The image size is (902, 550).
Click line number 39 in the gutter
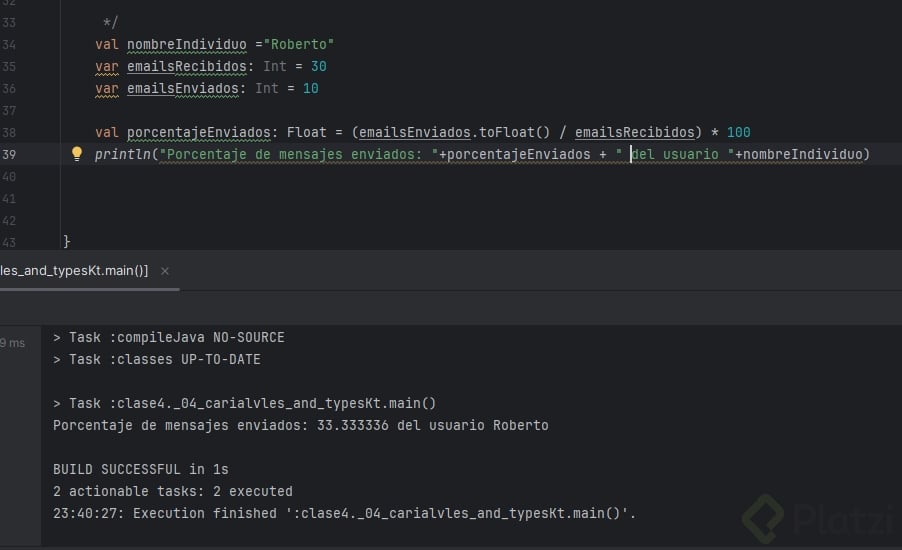9,154
